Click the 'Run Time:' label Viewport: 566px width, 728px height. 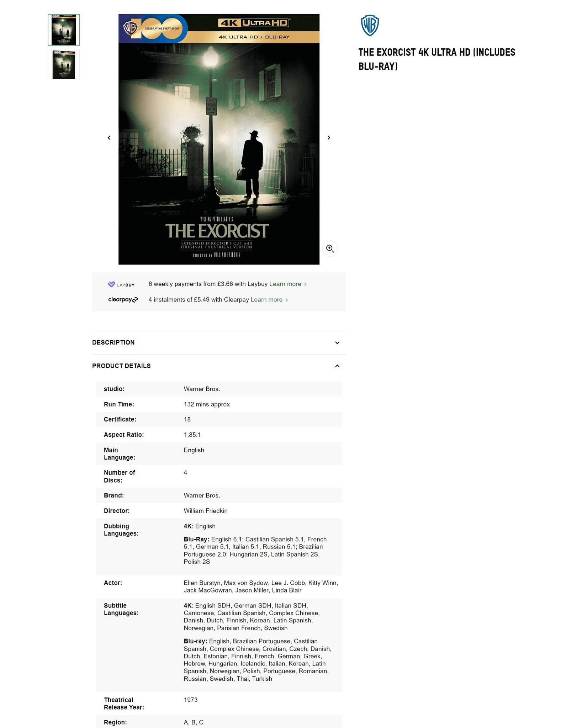click(x=119, y=404)
